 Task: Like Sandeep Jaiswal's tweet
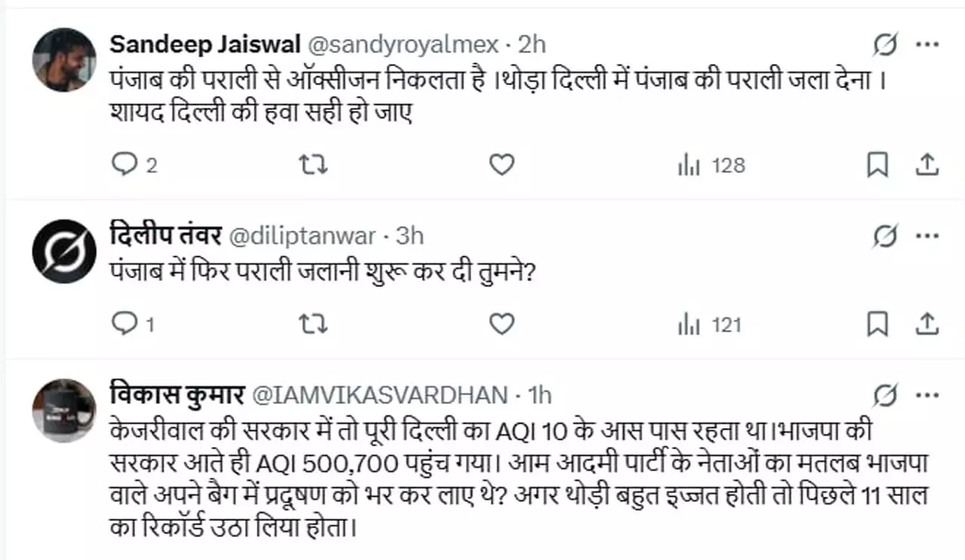501,165
